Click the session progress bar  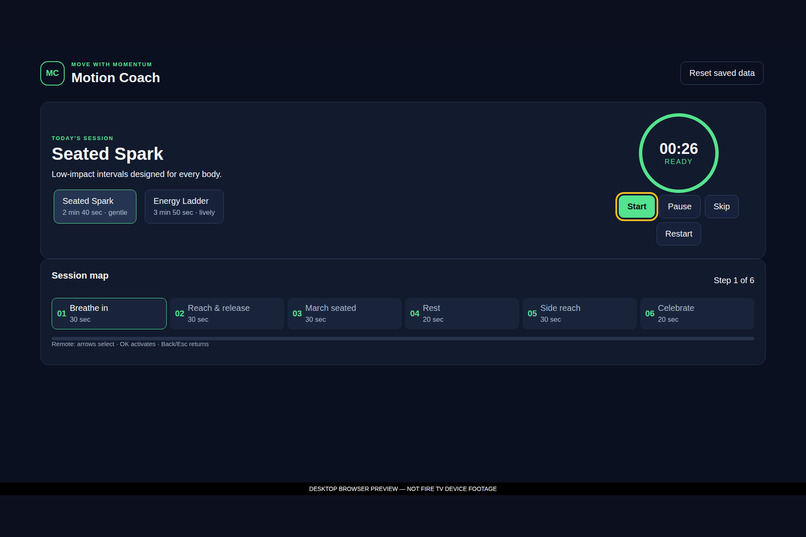pyautogui.click(x=402, y=338)
